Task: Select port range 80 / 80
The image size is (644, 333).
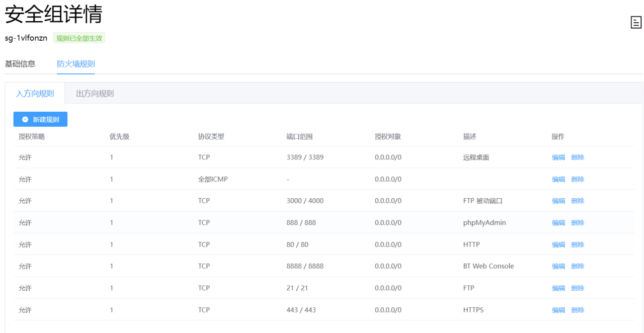Action: 297,244
